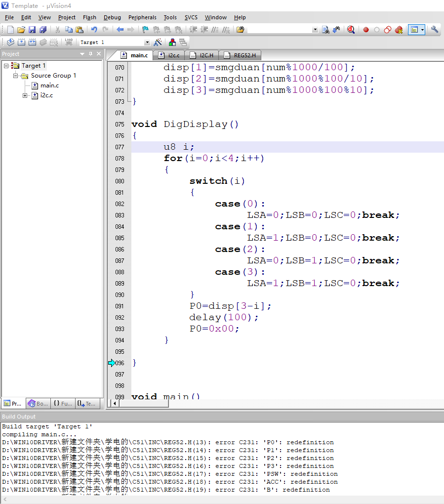Collapse the Source Group 1 folder
The width and height of the screenshot is (444, 504).
(15, 76)
